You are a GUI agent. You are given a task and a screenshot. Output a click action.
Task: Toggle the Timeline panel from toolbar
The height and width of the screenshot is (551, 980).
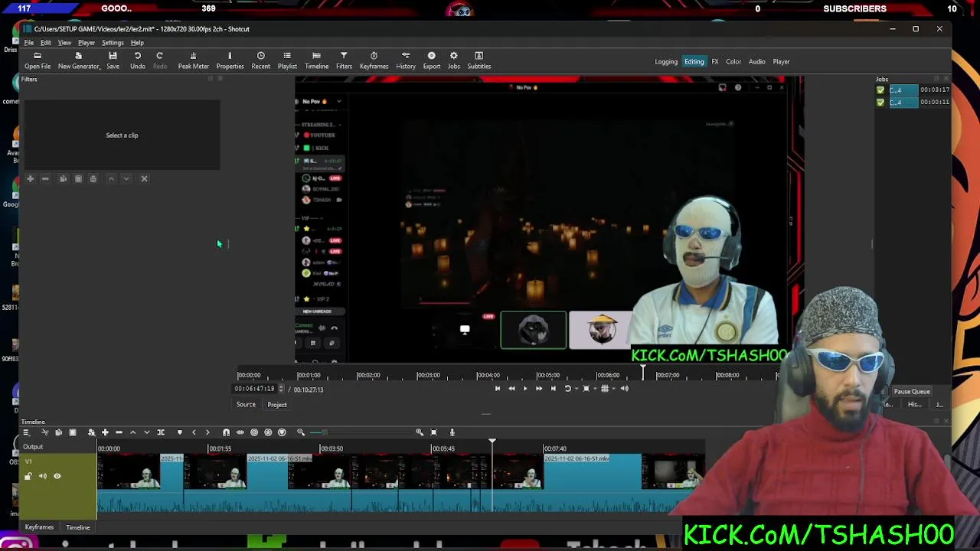point(316,60)
